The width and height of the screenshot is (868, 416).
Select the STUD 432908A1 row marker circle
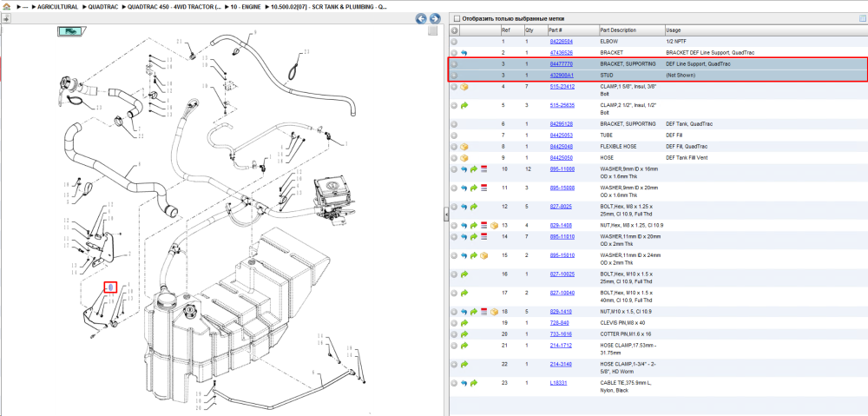pos(454,76)
